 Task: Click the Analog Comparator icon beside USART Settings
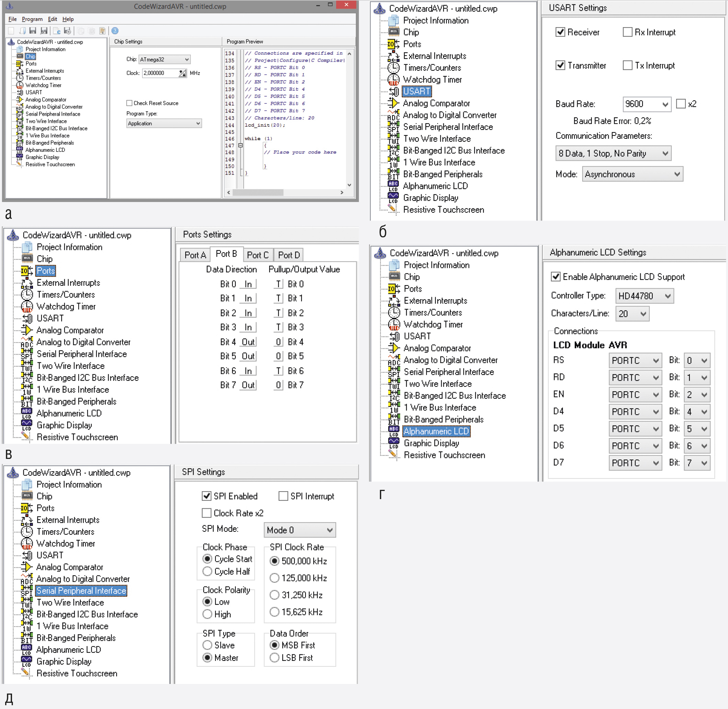click(x=394, y=103)
